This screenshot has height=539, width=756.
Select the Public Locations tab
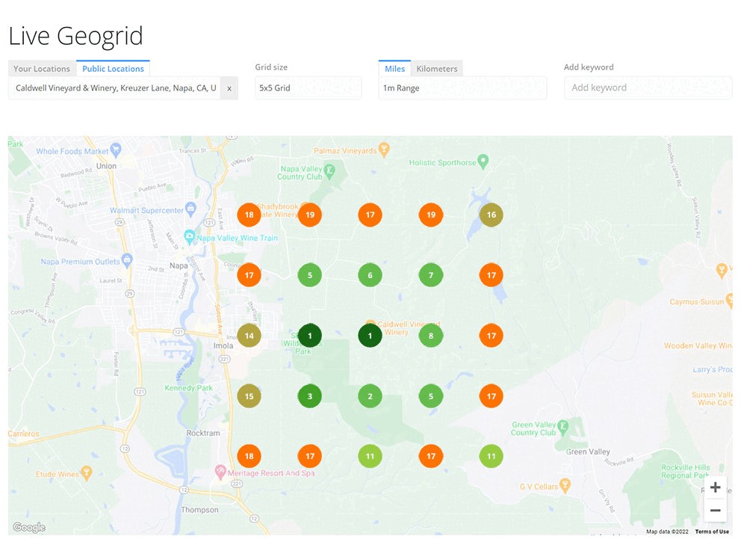click(113, 69)
